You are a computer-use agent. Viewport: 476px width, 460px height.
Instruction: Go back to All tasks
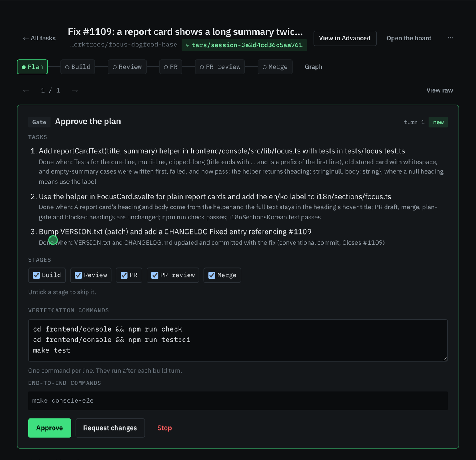(x=39, y=38)
